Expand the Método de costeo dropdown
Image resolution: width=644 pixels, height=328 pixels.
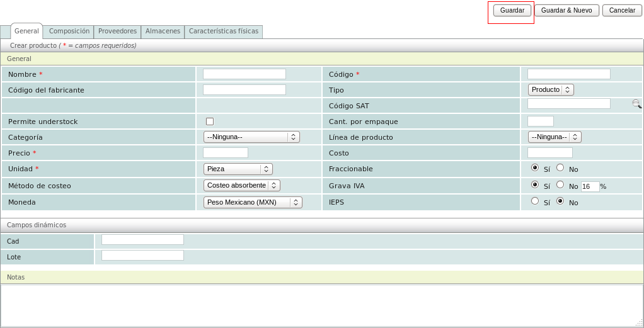242,185
